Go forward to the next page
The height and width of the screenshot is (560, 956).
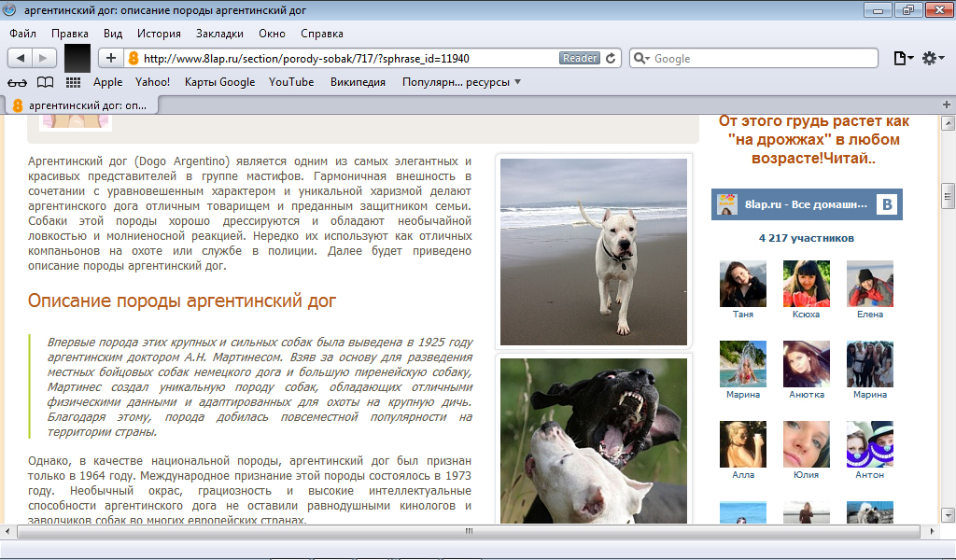pos(44,58)
